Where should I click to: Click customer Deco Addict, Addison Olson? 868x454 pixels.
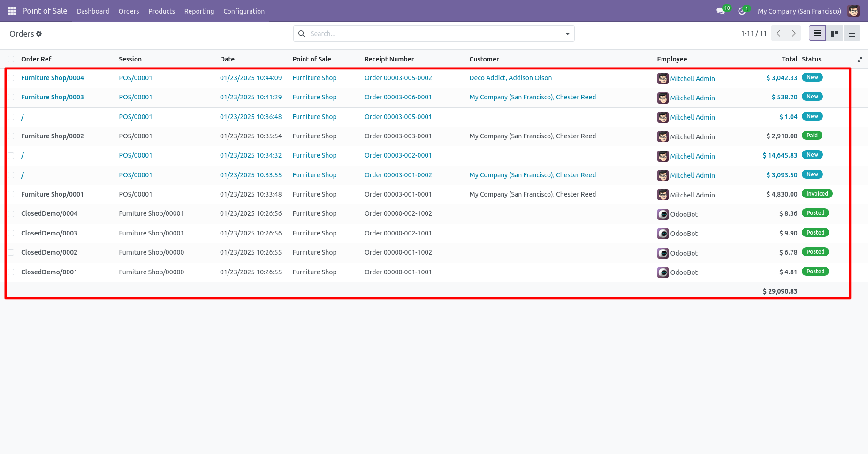(x=510, y=78)
